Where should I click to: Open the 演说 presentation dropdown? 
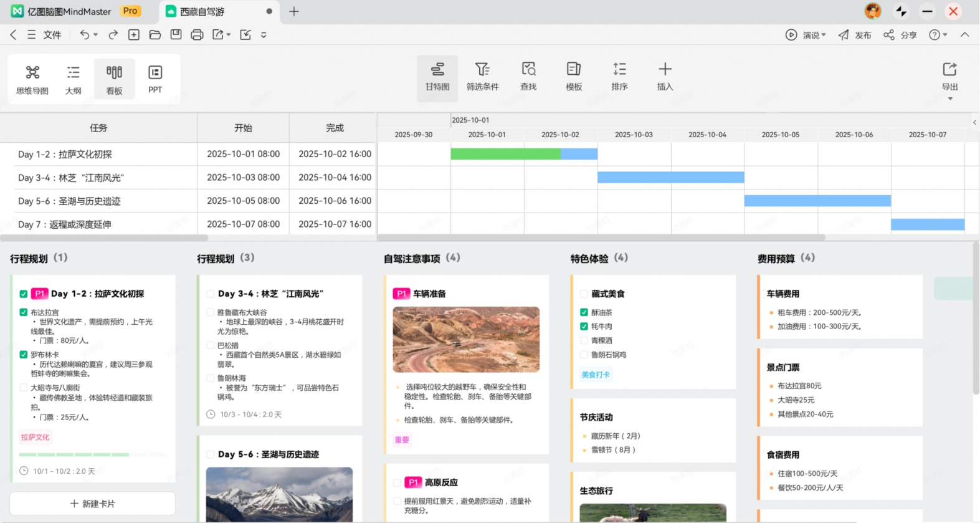[x=806, y=36]
